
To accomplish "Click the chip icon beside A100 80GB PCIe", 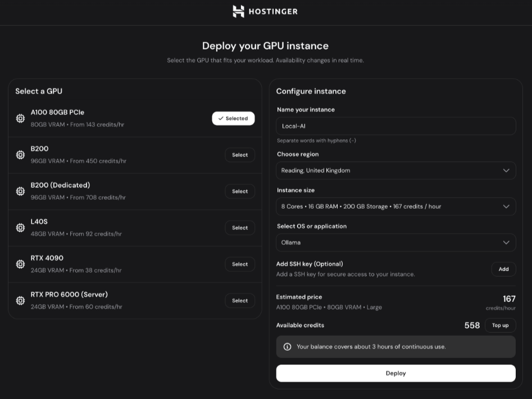I will (20, 118).
